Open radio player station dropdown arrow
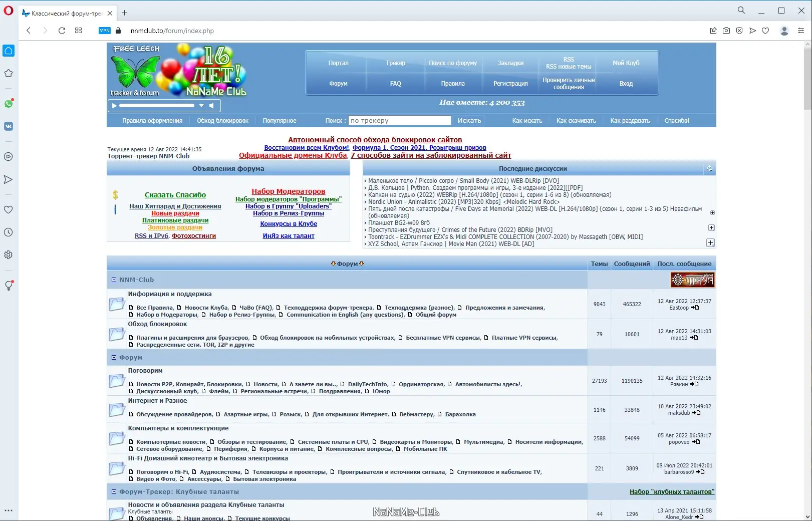The height and width of the screenshot is (521, 812). pyautogui.click(x=201, y=106)
